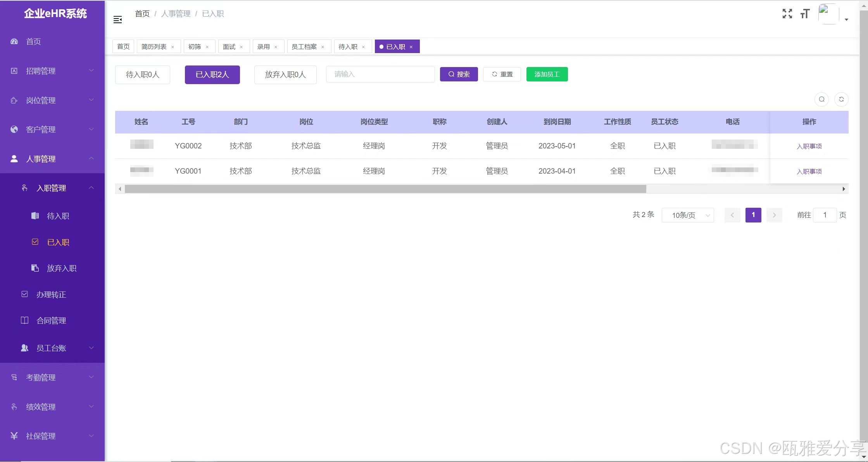
Task: Click the 请输入 search input field
Action: click(380, 74)
